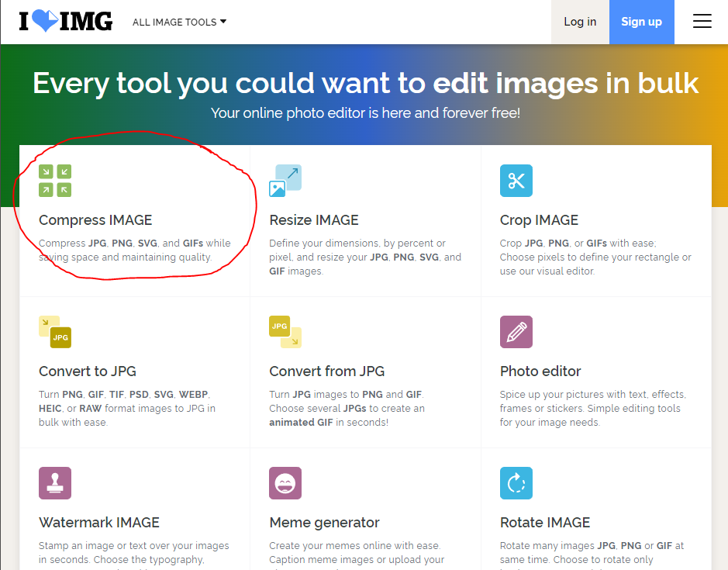Click the Watermark IMAGE stamp icon
The image size is (728, 570).
click(55, 483)
